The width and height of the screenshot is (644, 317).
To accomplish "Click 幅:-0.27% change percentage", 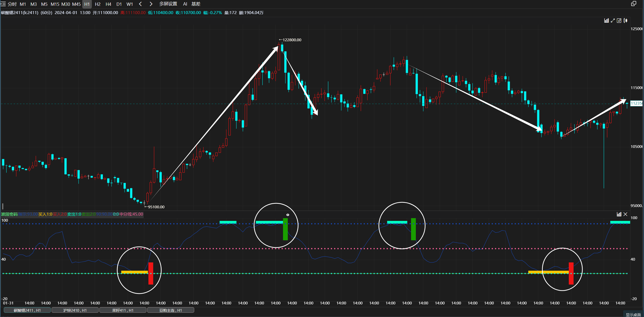I will click(213, 13).
